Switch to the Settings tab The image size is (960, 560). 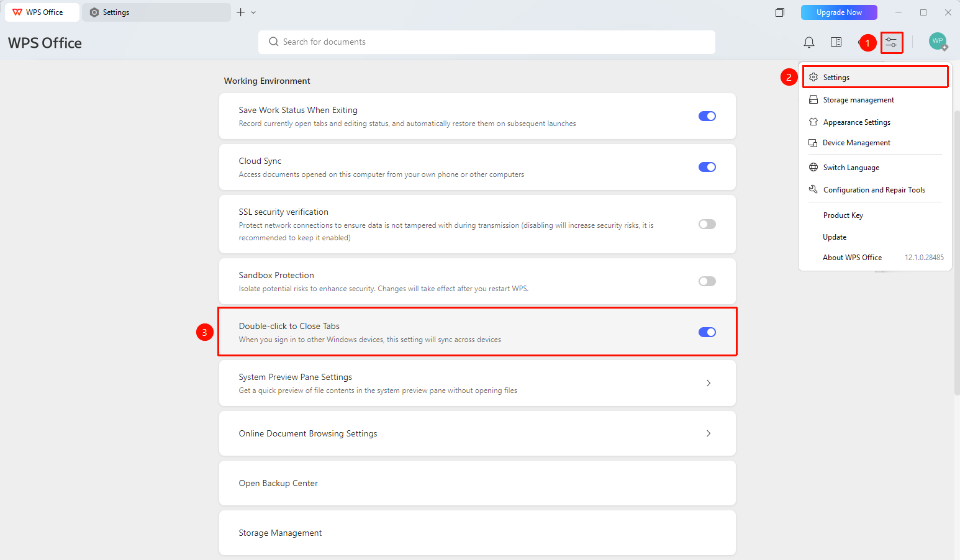pos(156,12)
